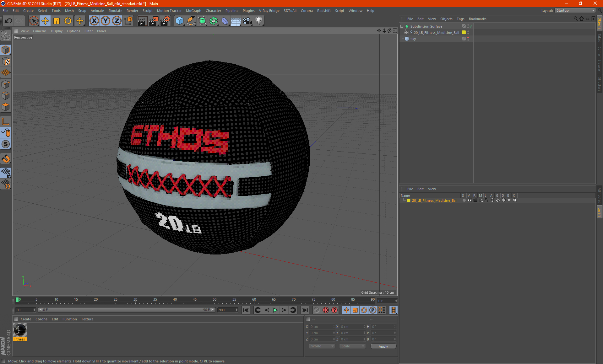The height and width of the screenshot is (364, 603).
Task: Open Material Manager Texture menu
Action: (x=87, y=319)
